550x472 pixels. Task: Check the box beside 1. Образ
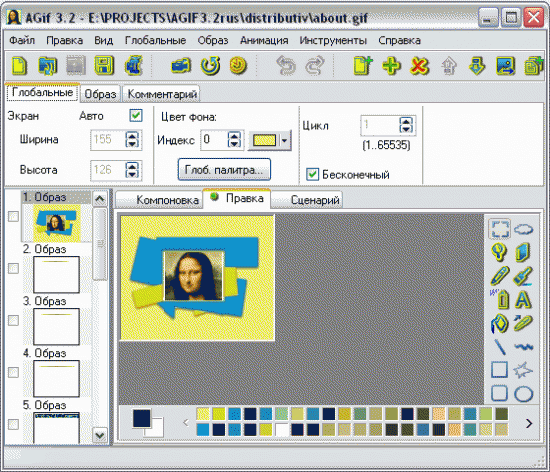(x=13, y=216)
